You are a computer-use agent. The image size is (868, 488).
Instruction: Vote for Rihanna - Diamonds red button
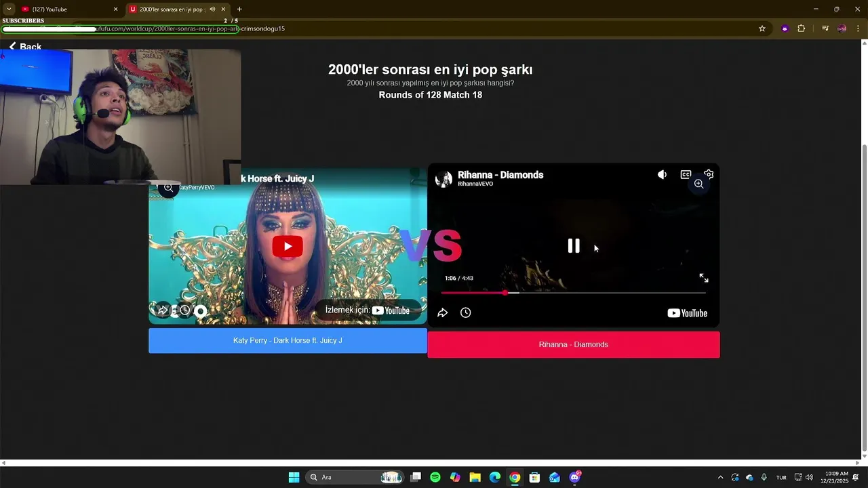[574, 344]
